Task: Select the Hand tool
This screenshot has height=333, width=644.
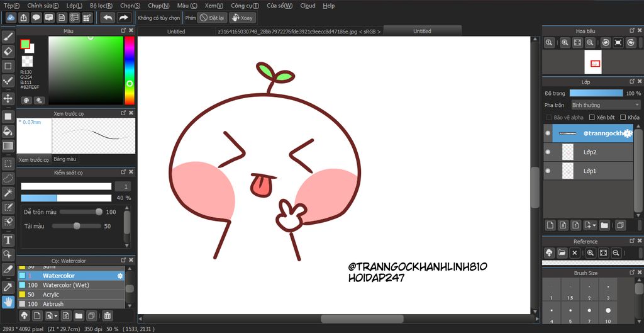Action: click(8, 302)
